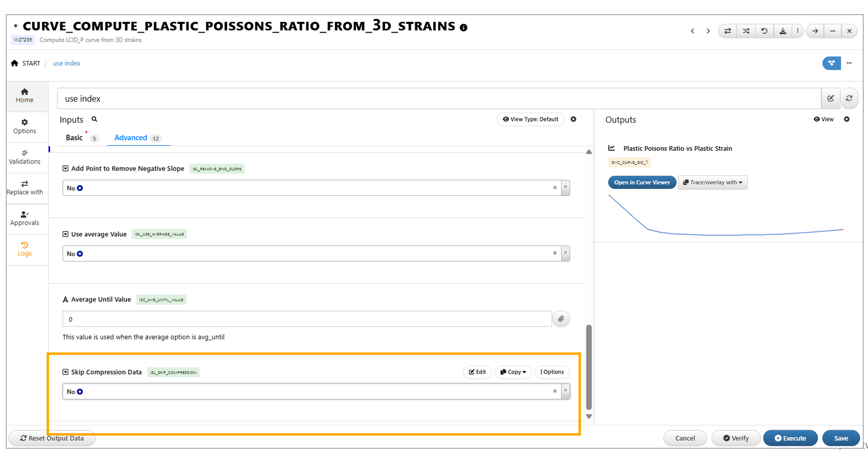Click the refresh icon beside the use index field
Image resolution: width=868 pixels, height=453 pixels.
[849, 98]
